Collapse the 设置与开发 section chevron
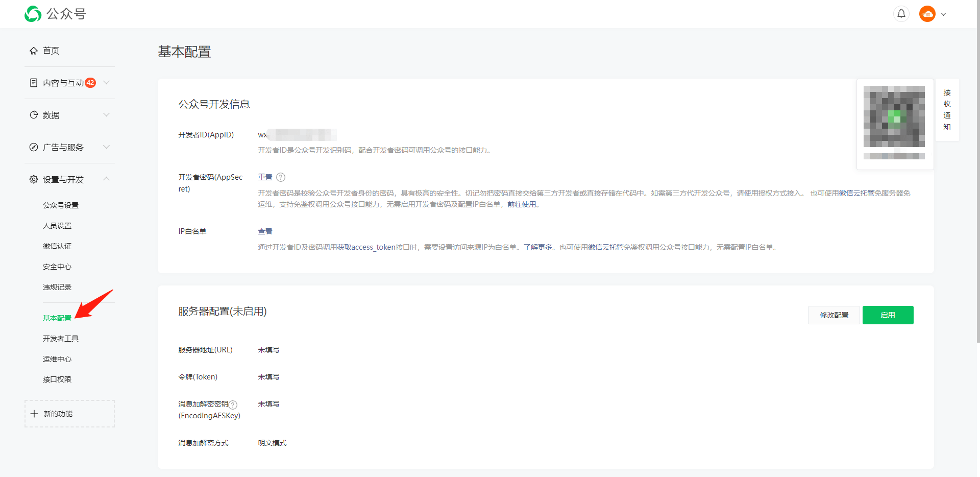The width and height of the screenshot is (980, 477). point(106,179)
